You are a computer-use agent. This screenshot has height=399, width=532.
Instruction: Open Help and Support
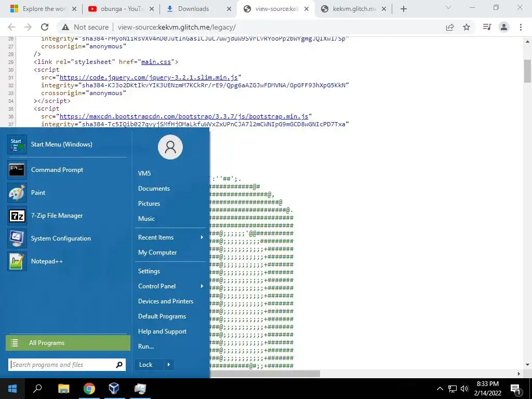click(162, 331)
